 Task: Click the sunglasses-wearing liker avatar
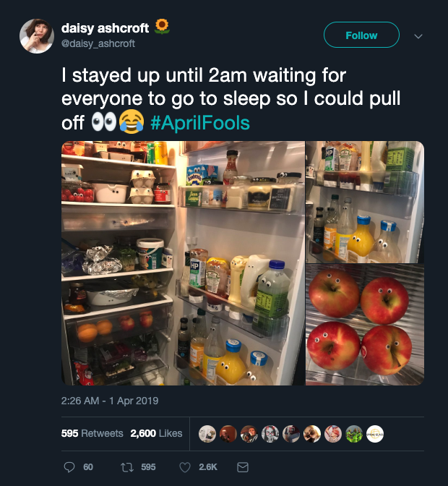click(x=312, y=434)
